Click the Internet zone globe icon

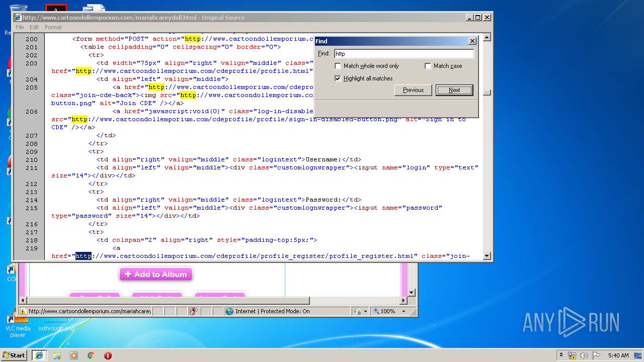pos(230,311)
